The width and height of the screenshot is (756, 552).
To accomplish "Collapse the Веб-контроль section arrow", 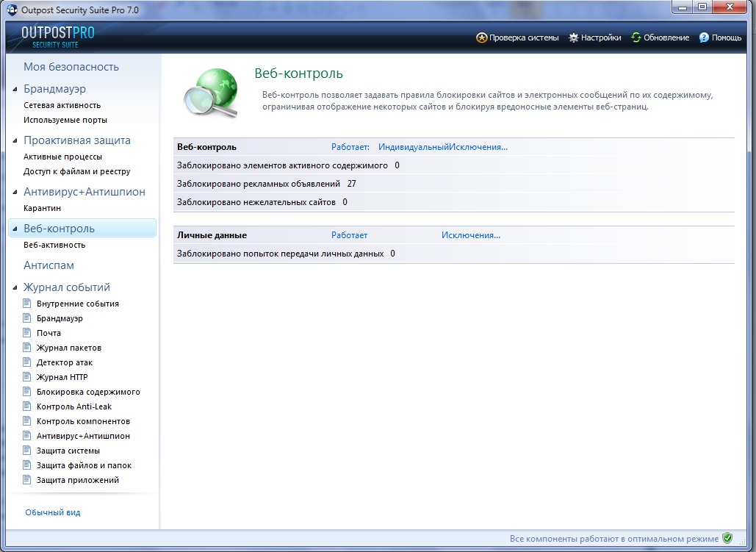I will click(x=15, y=229).
